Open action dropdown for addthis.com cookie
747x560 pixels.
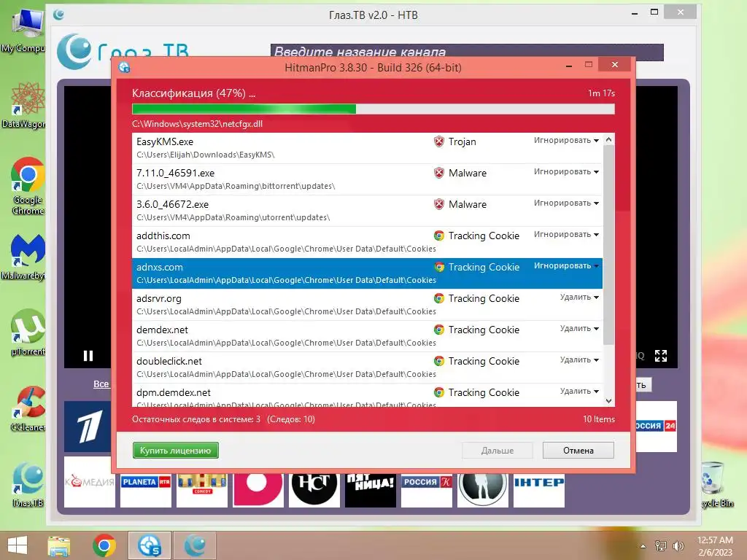coord(566,235)
